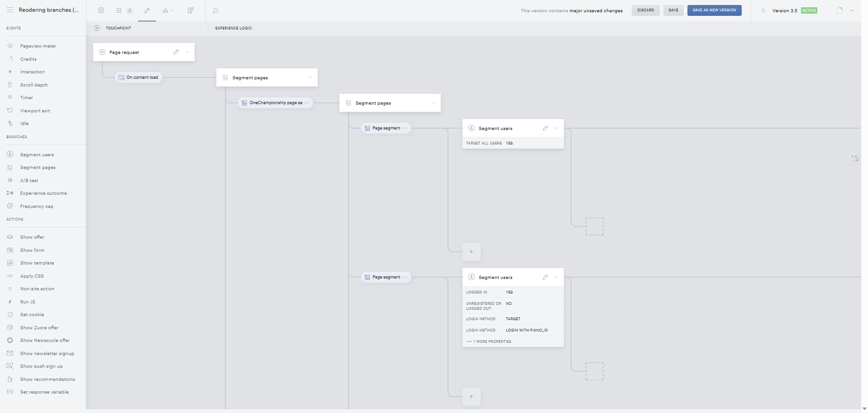Expand 1 more properties in Segment users

click(489, 341)
